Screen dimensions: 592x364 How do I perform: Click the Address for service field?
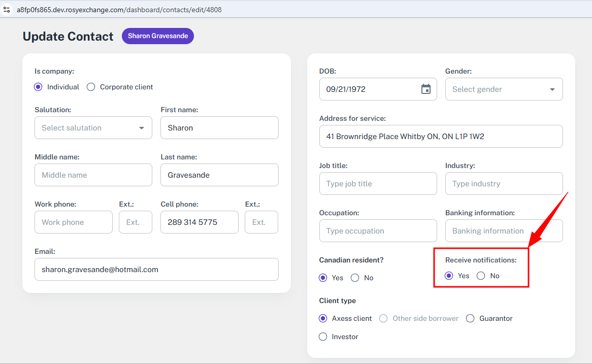(x=441, y=137)
